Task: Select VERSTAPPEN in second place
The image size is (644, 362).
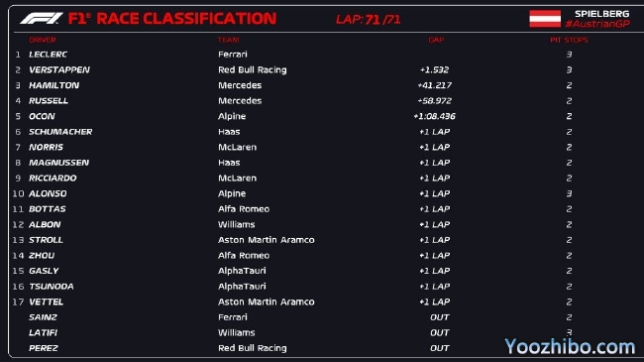Action: click(x=59, y=70)
